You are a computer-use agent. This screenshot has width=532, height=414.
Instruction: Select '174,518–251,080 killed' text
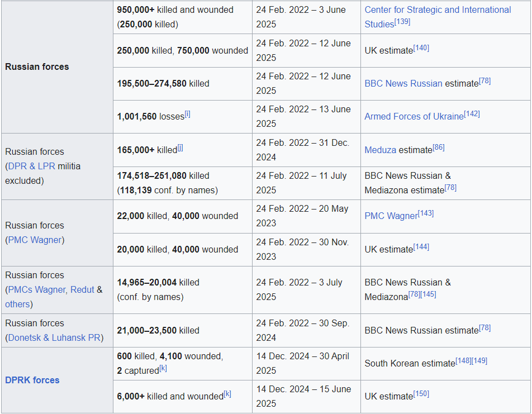click(x=163, y=176)
